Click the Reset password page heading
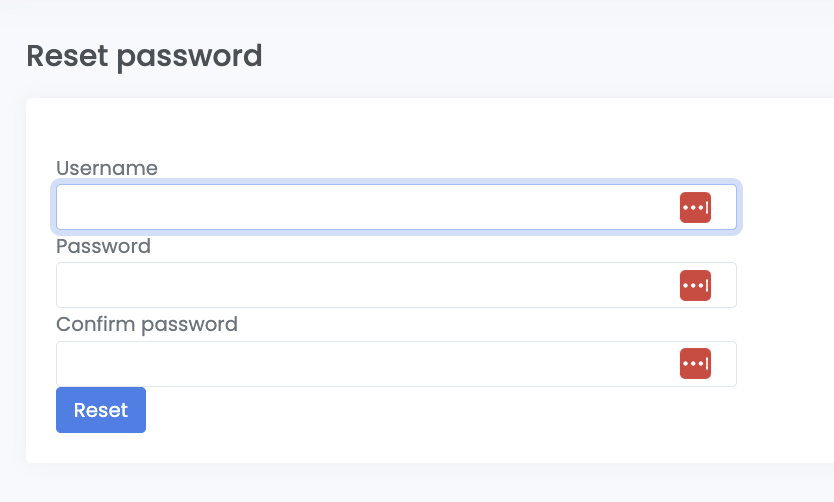The height and width of the screenshot is (502, 834). coord(144,56)
